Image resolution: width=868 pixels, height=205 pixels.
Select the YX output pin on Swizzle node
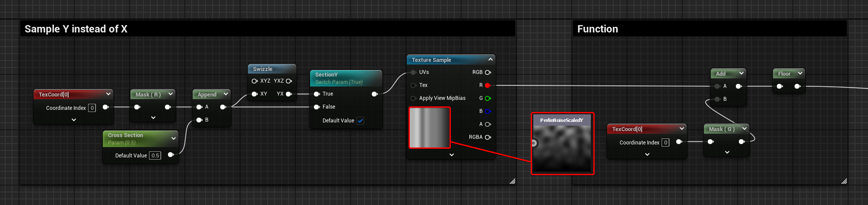[x=288, y=94]
